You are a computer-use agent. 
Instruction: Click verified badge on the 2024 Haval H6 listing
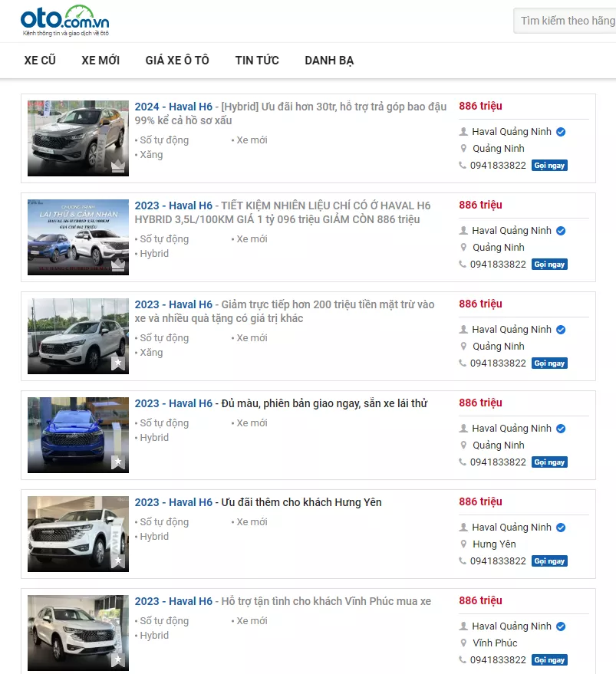point(561,132)
